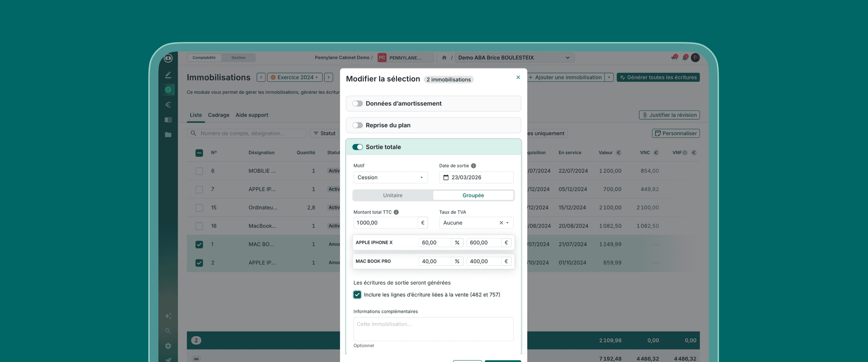Viewport: 868px width, 362px height.
Task: Click the info icon next to Date de sortie
Action: pos(473,166)
